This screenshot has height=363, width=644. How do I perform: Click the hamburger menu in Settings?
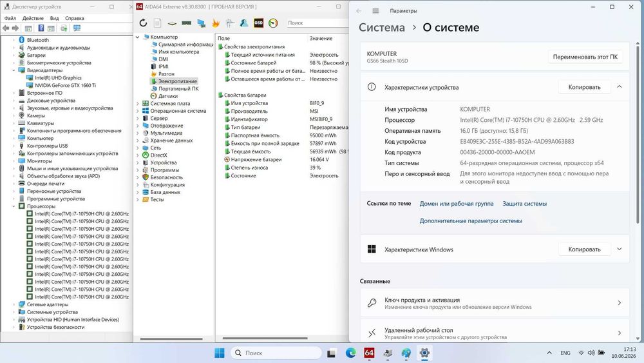[x=375, y=11]
